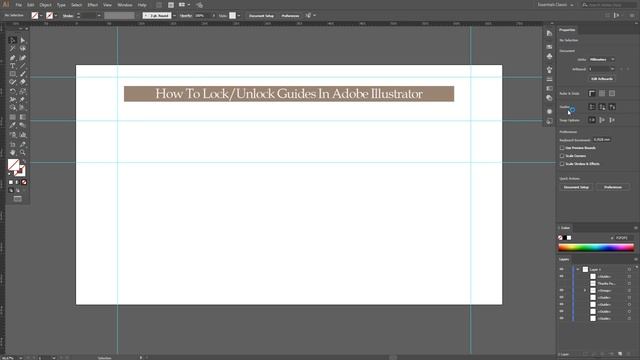Viewport: 640px width, 360px height.
Task: Toggle Show Rulers in Rulers & Grids
Action: click(x=592, y=93)
